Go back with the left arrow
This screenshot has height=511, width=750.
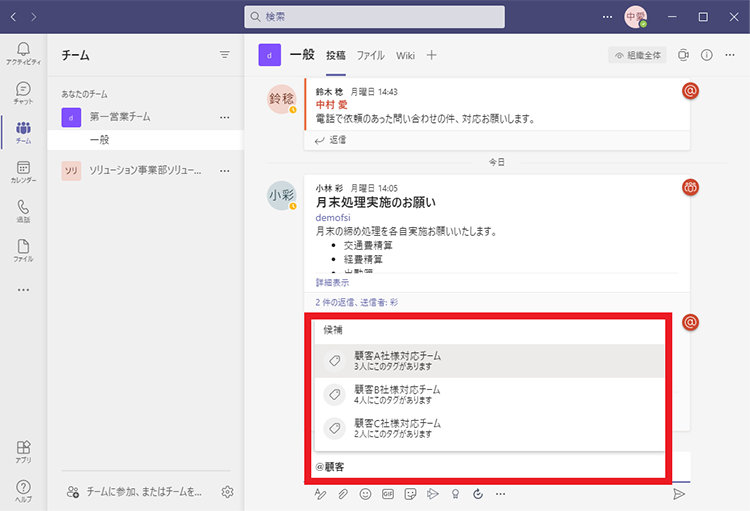pos(13,17)
